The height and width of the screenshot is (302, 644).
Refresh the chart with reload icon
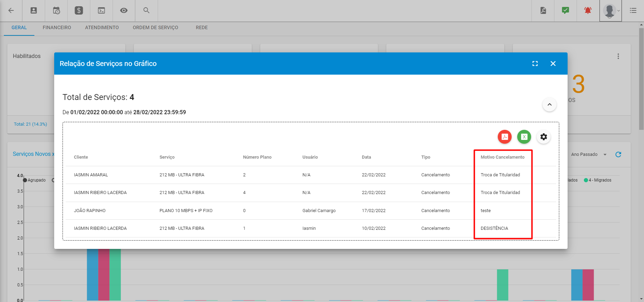618,154
